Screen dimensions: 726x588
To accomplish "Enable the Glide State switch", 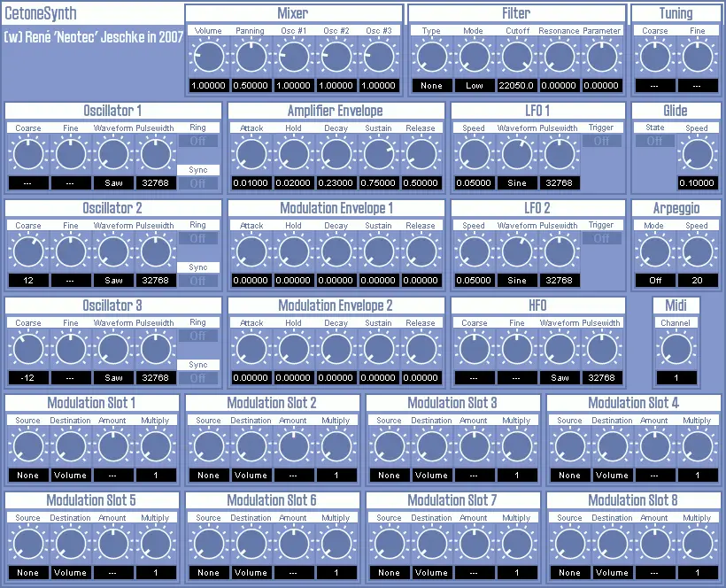I will 654,141.
